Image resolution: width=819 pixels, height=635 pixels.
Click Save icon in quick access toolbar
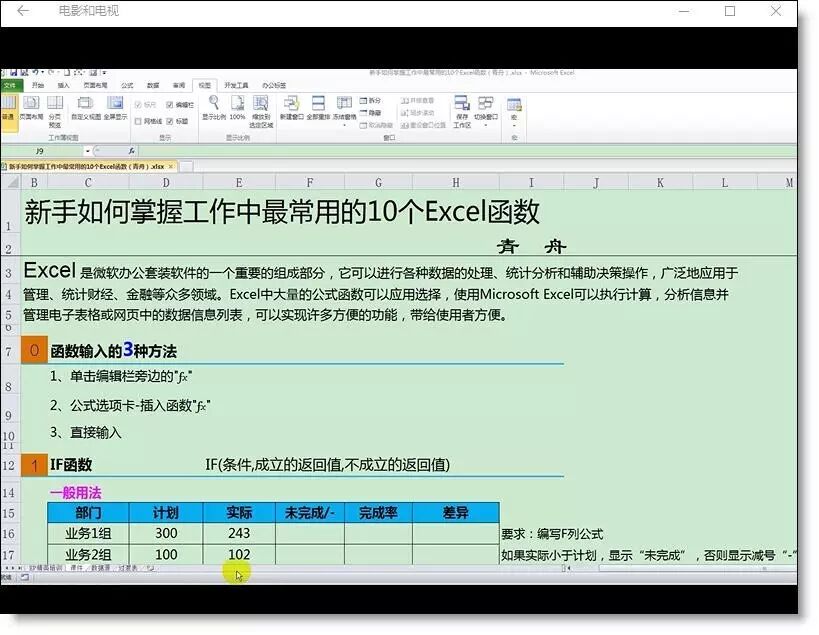(14, 72)
